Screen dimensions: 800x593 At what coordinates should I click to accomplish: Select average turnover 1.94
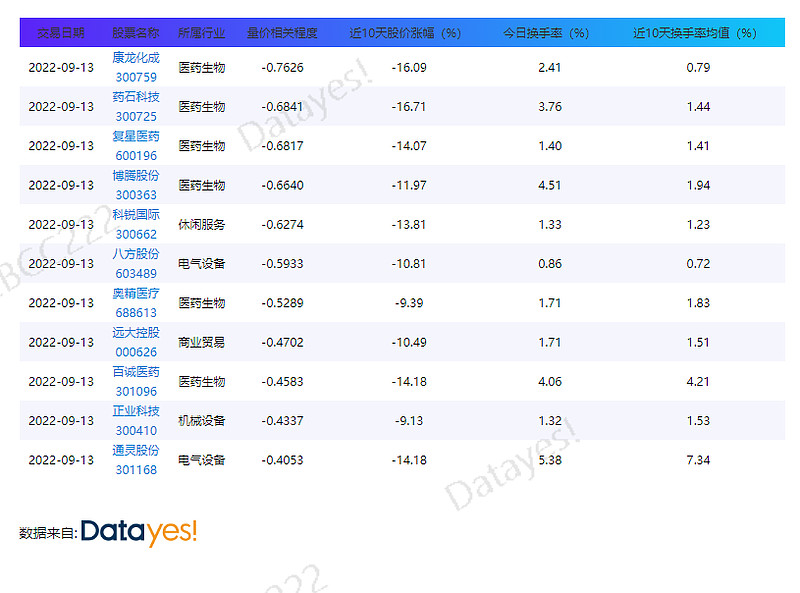pos(698,185)
